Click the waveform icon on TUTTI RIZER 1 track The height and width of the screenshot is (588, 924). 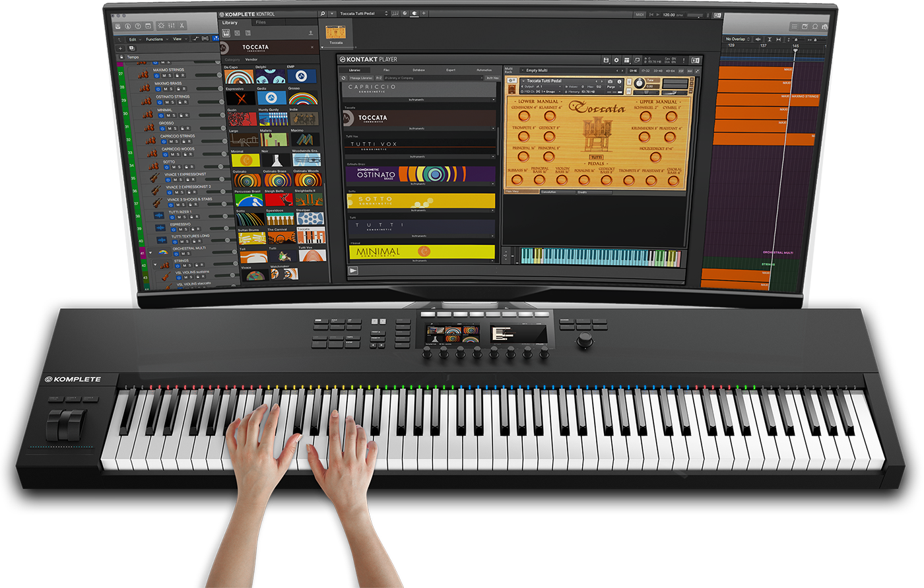coord(158,216)
